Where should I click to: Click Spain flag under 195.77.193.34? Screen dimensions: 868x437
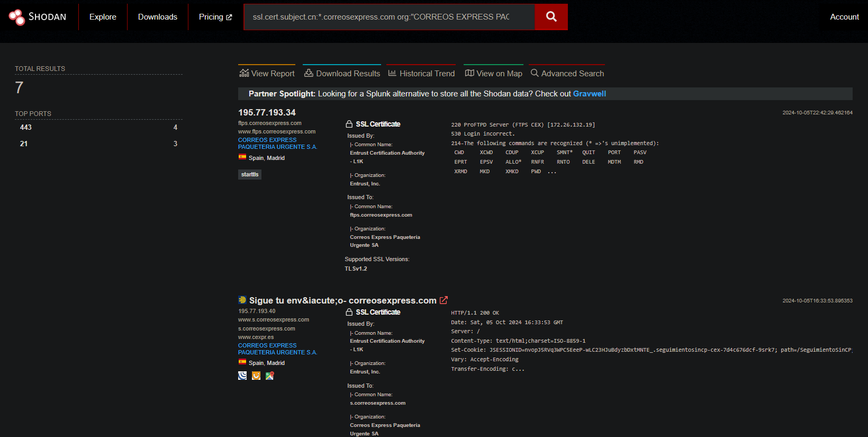242,157
